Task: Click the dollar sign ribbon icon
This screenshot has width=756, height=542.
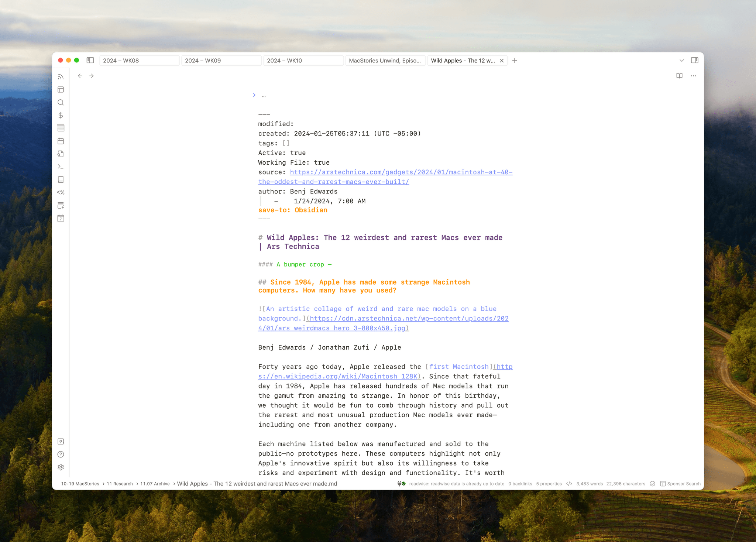Action: pyautogui.click(x=61, y=115)
